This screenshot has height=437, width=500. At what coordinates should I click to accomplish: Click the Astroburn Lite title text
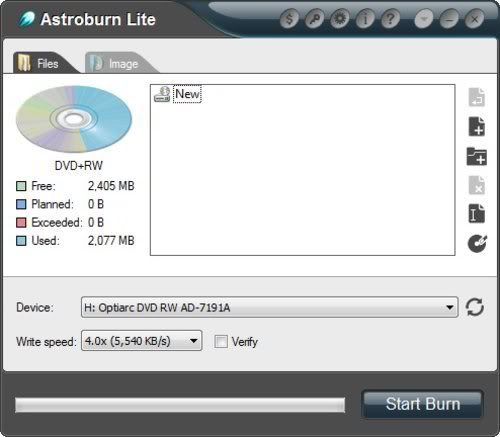click(x=98, y=19)
